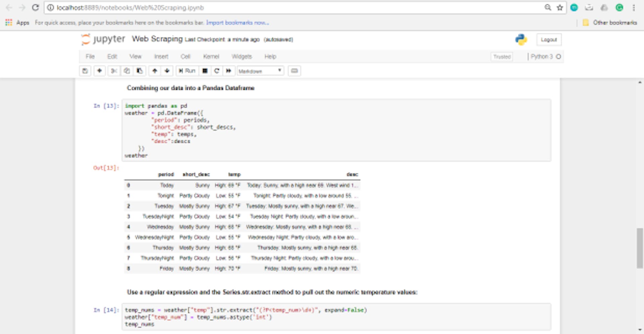Click the Logout button
The width and height of the screenshot is (644, 334).
[549, 40]
